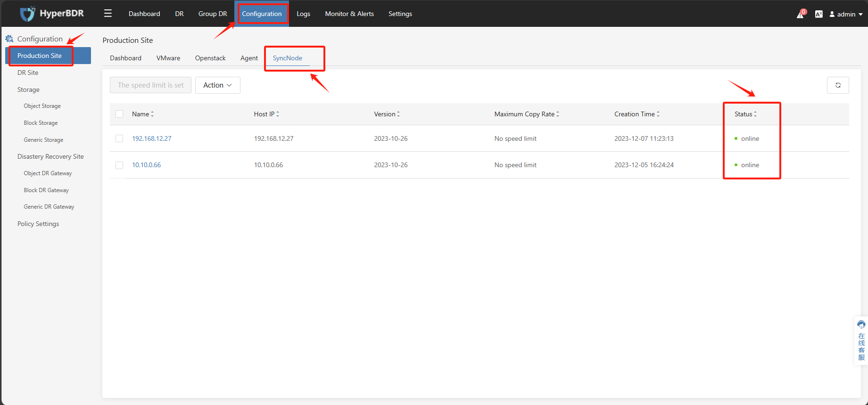Switch to the Dashboard sub-tab
Viewport: 868px width, 405px height.
pos(125,58)
